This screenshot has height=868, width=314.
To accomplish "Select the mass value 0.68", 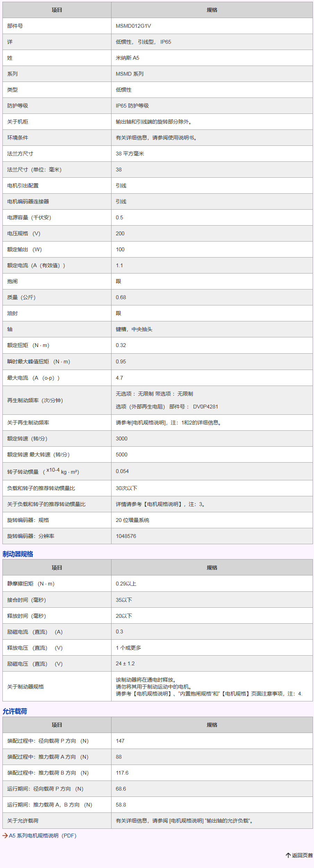I will coord(121,297).
